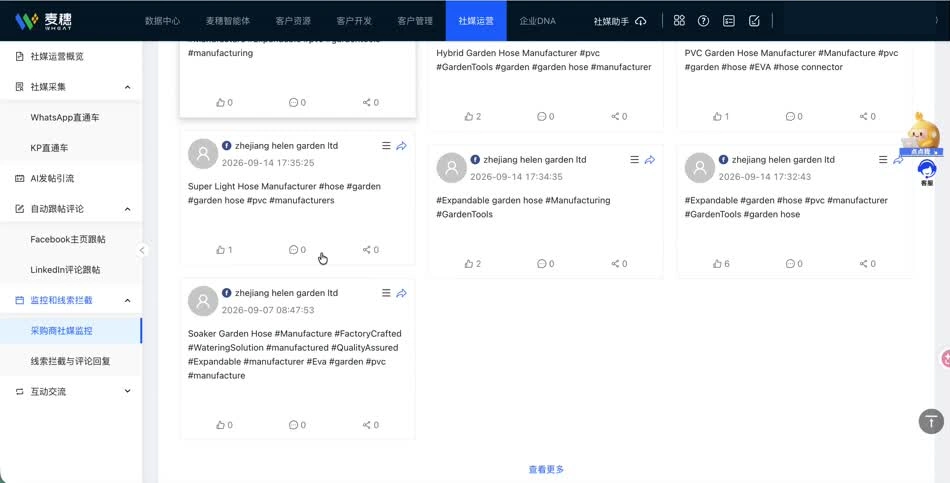The height and width of the screenshot is (483, 950).
Task: Switch to the 客户开发 top tab
Action: coord(354,21)
